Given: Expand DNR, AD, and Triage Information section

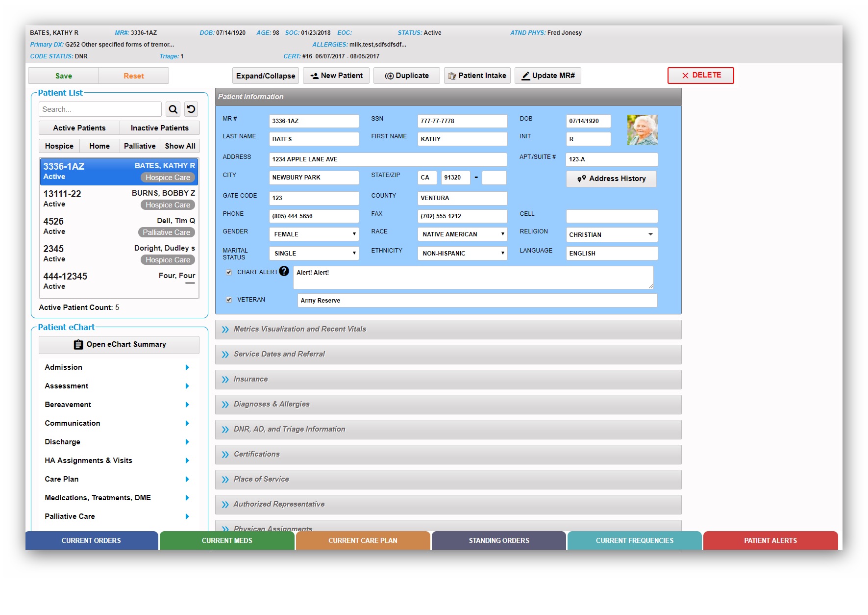Looking at the screenshot, I should pos(448,430).
